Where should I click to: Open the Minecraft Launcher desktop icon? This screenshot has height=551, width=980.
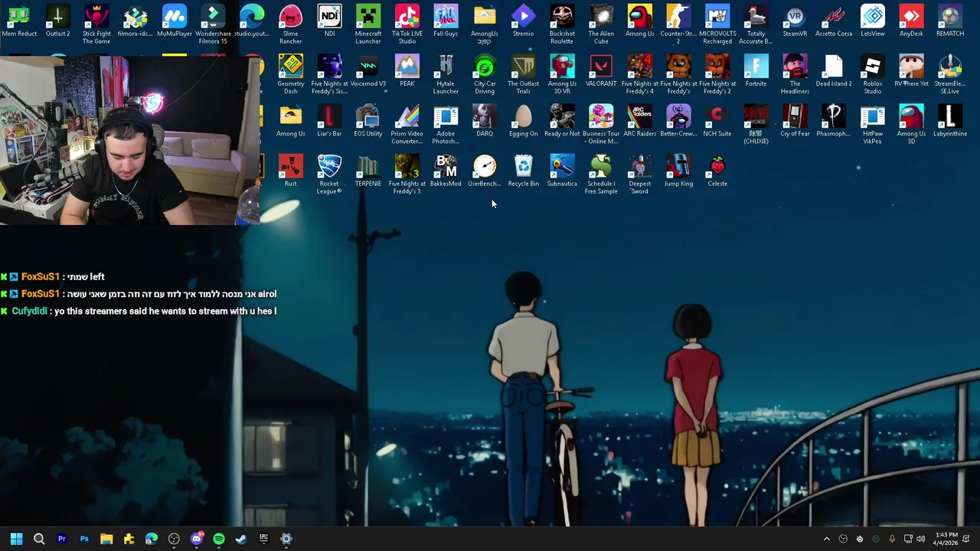(x=367, y=24)
